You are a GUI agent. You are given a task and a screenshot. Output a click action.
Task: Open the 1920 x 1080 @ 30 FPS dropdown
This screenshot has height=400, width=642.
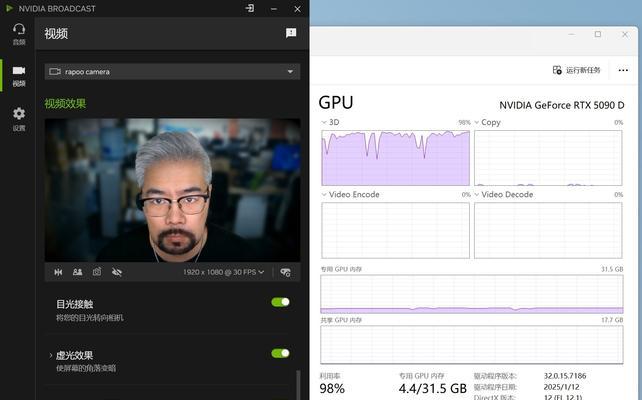click(x=224, y=272)
